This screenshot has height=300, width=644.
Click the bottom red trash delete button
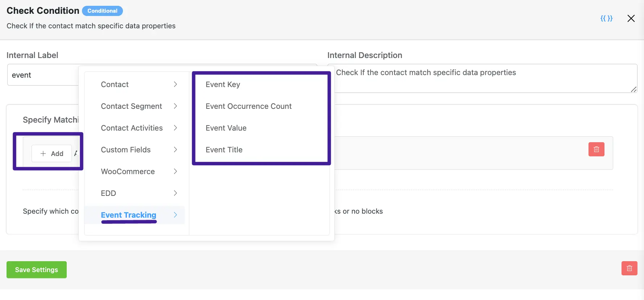click(x=629, y=268)
